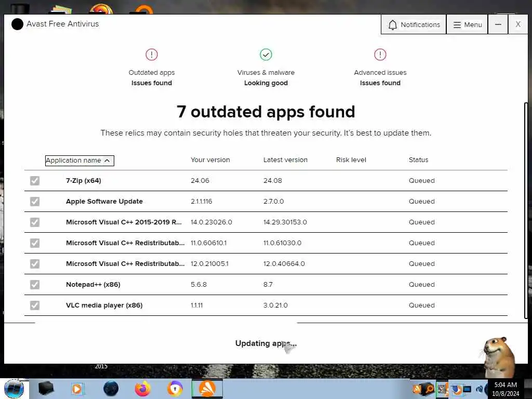Close the Avast window

click(x=518, y=24)
